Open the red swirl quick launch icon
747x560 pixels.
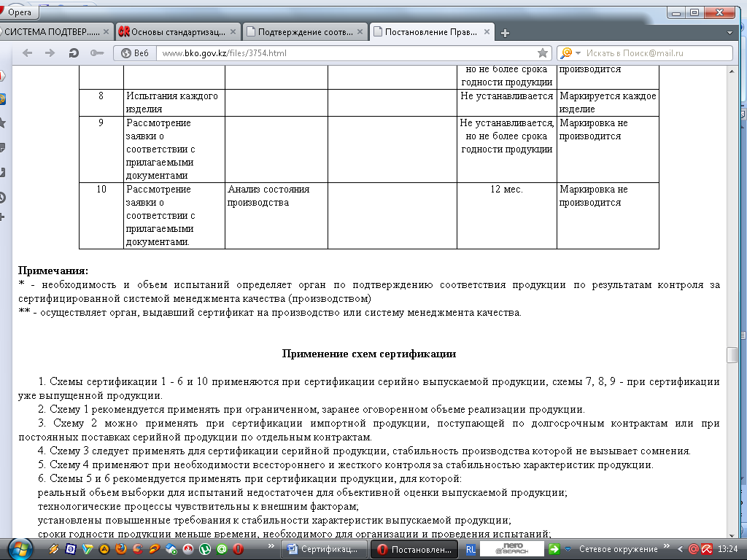point(138,549)
